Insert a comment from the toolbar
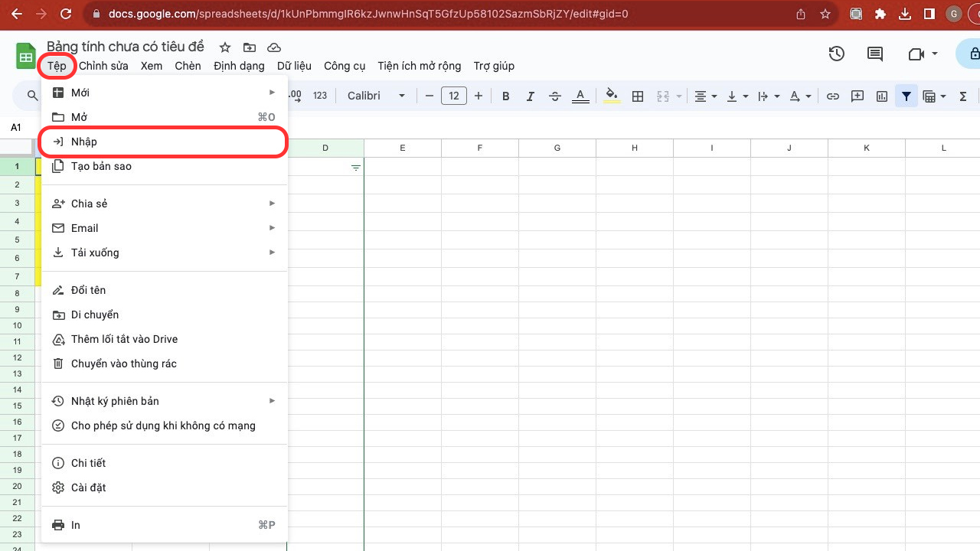This screenshot has height=551, width=980. tap(857, 96)
